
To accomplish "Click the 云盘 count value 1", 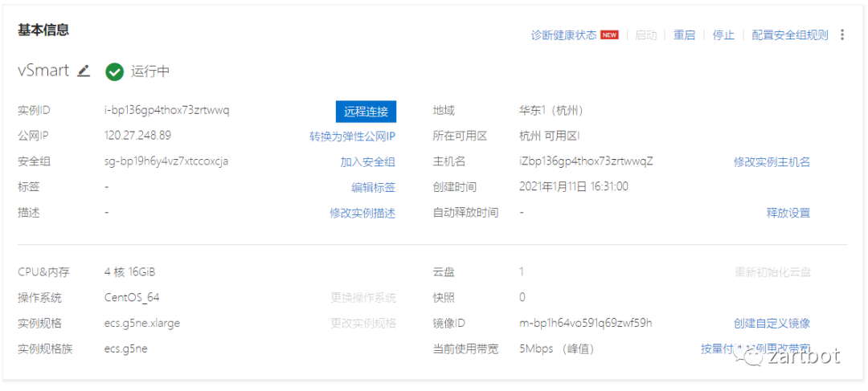I will [x=522, y=272].
